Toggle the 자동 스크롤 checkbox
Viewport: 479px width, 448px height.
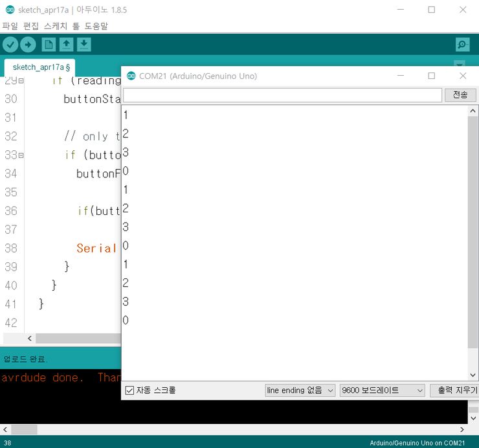point(129,390)
